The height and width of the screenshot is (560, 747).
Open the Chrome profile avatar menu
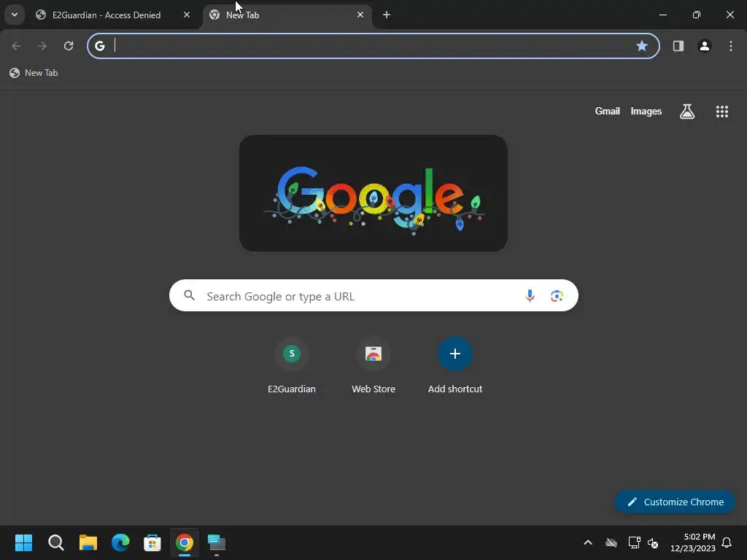705,46
